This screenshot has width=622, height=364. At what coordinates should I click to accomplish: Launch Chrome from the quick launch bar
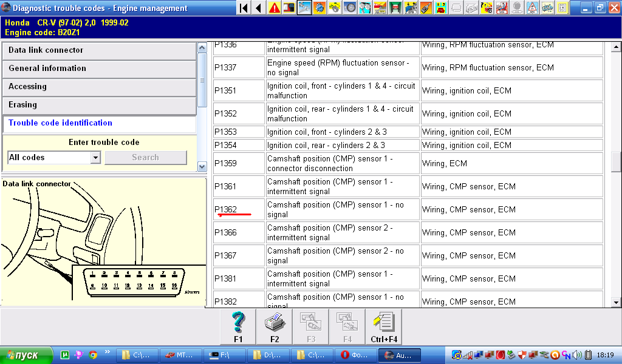(x=93, y=355)
